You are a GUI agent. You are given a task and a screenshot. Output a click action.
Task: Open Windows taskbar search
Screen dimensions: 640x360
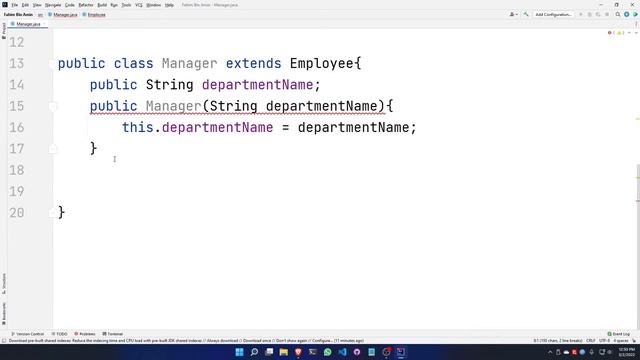(x=254, y=352)
